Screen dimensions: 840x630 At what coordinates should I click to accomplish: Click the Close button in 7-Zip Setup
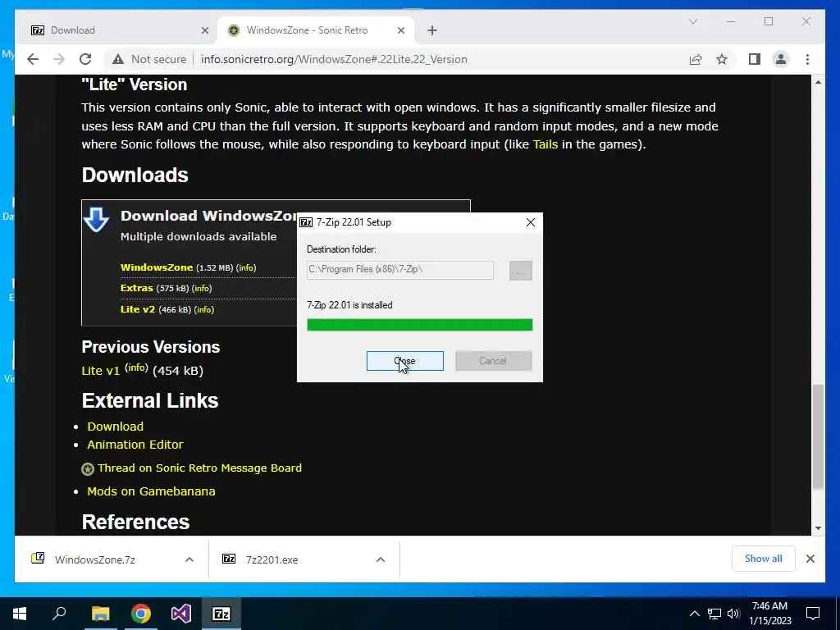tap(404, 361)
